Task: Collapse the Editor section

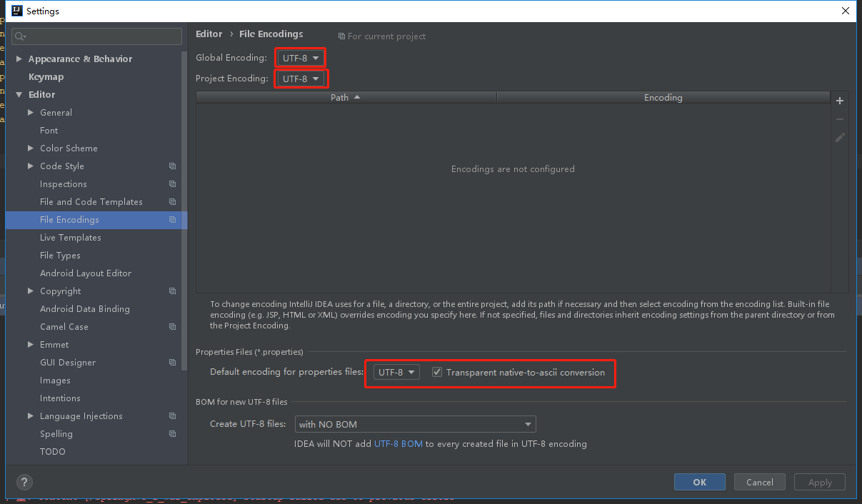Action: [19, 94]
